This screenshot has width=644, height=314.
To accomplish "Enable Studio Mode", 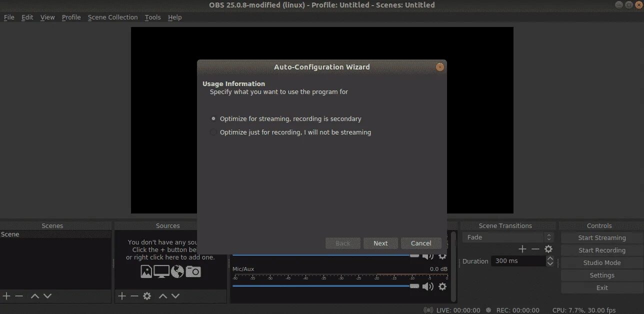I will pos(602,263).
